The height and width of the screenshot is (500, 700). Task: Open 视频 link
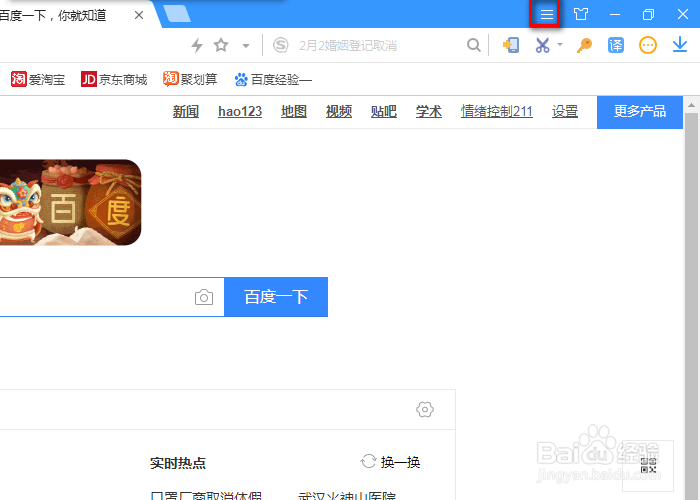pos(339,111)
